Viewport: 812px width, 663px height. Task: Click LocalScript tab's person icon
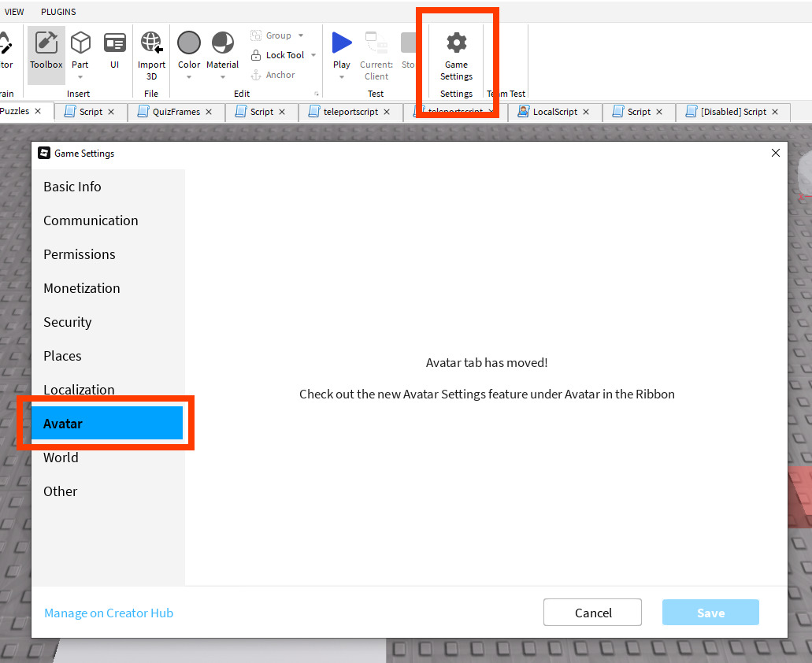point(524,111)
